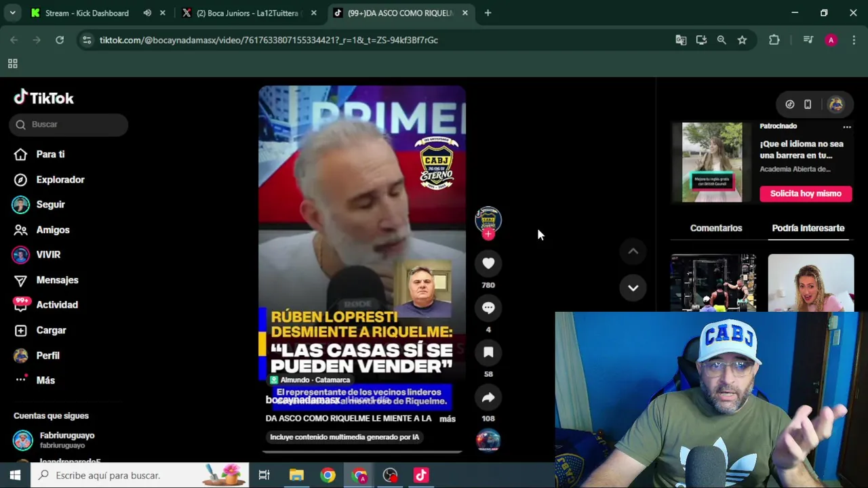This screenshot has width=868, height=488.
Task: Click the coin icon in TikTok header
Action: [789, 104]
